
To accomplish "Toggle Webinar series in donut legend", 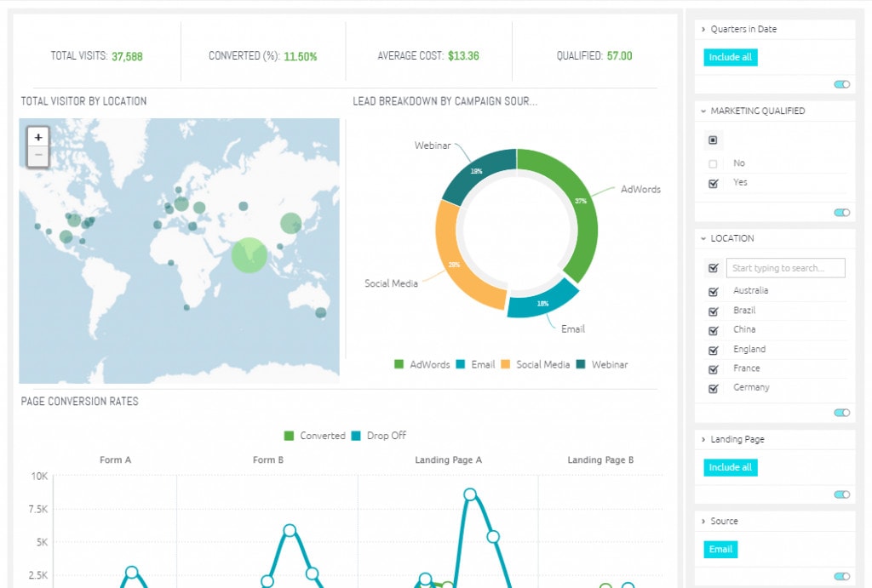I will [602, 364].
